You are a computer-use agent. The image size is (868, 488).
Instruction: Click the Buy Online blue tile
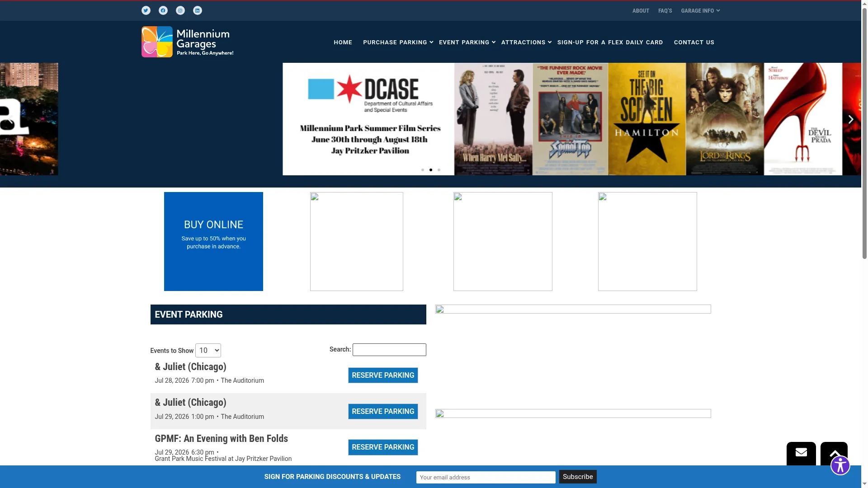coord(213,241)
